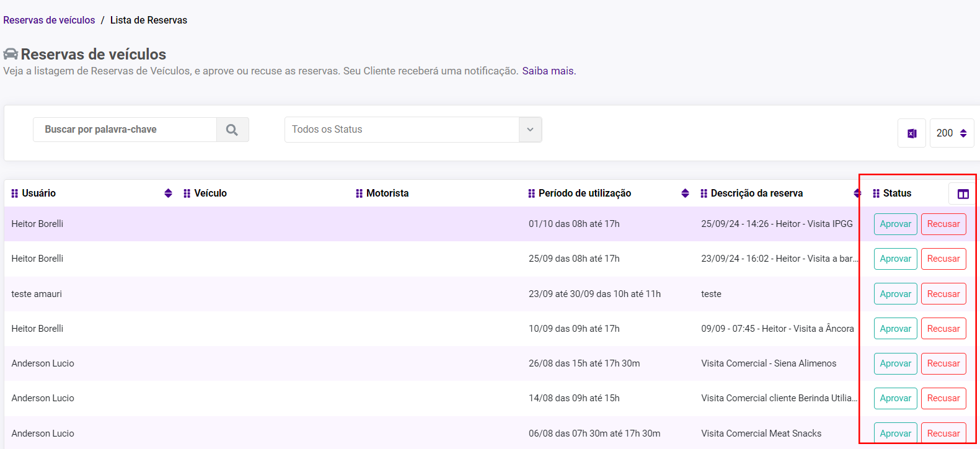Export list with the Excel icon
The image size is (980, 449).
(911, 133)
